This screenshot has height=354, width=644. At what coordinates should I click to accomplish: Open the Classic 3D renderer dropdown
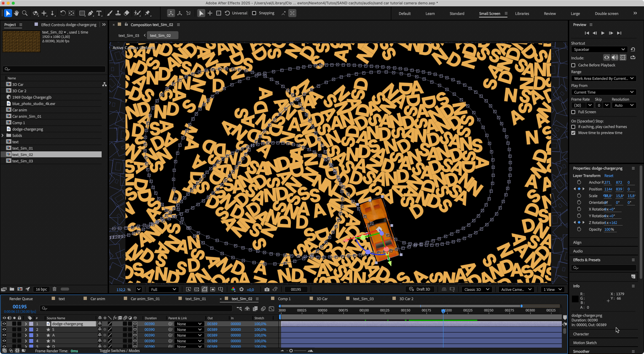(477, 289)
